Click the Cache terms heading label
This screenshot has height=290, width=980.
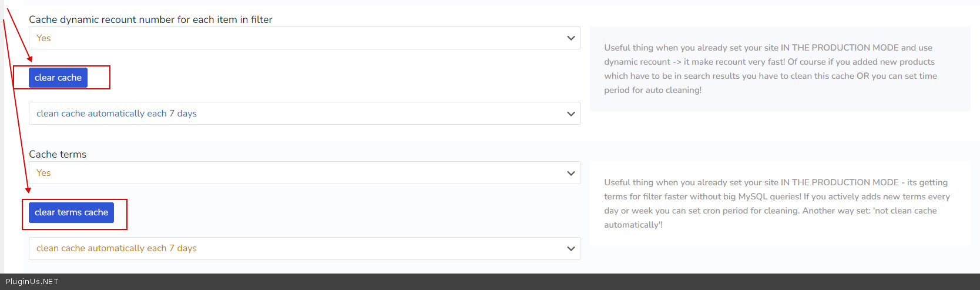[x=58, y=154]
